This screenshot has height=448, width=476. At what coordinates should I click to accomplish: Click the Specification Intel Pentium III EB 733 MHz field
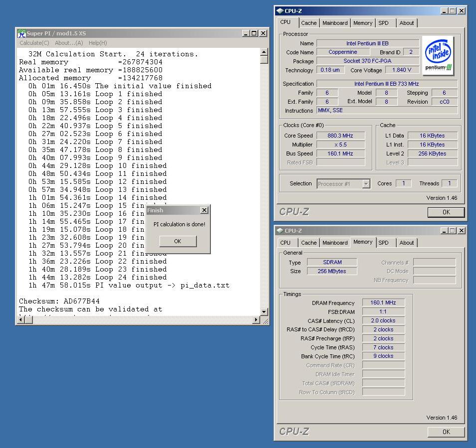(x=387, y=84)
